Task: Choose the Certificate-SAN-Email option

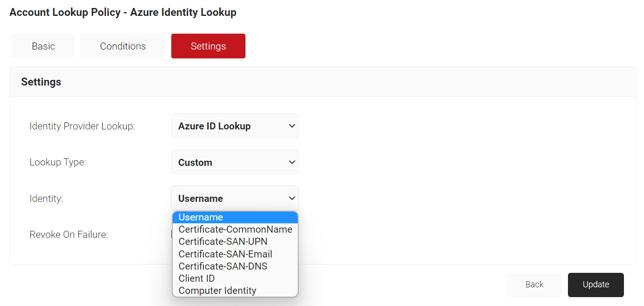Action: (x=235, y=254)
